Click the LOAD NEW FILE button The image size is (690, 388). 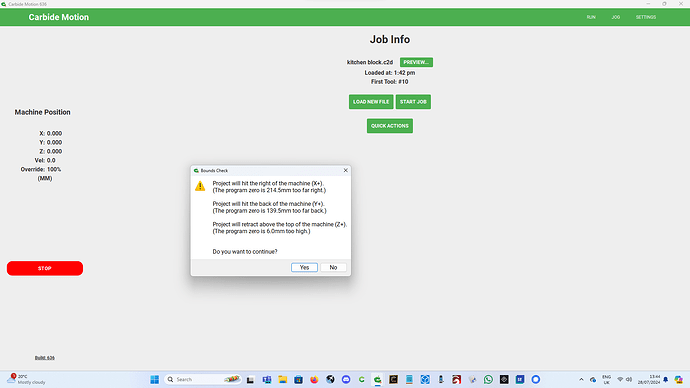click(371, 102)
